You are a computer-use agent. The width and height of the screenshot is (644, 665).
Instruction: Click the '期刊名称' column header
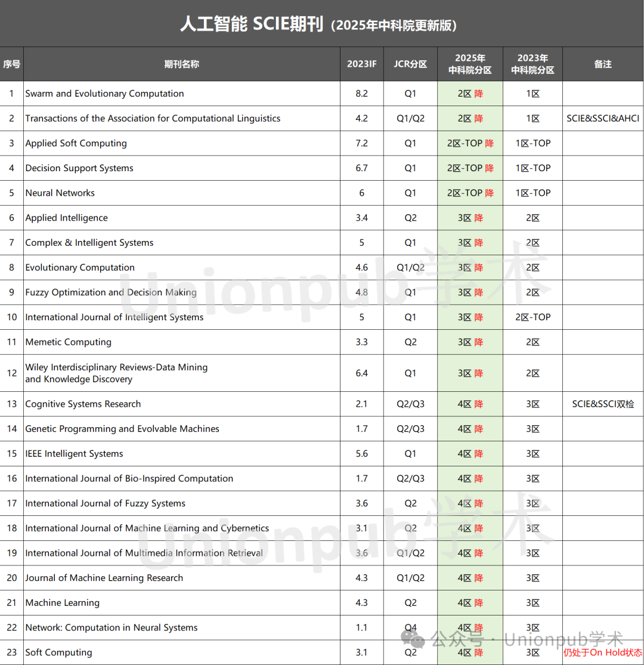click(x=182, y=64)
